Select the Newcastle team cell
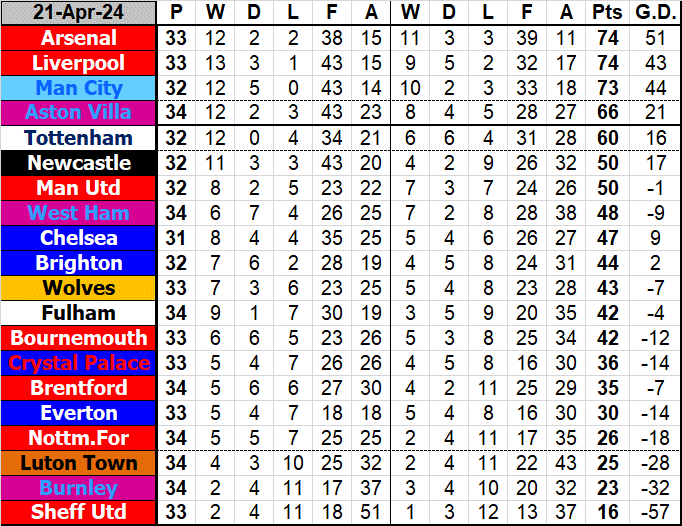 coord(78,163)
